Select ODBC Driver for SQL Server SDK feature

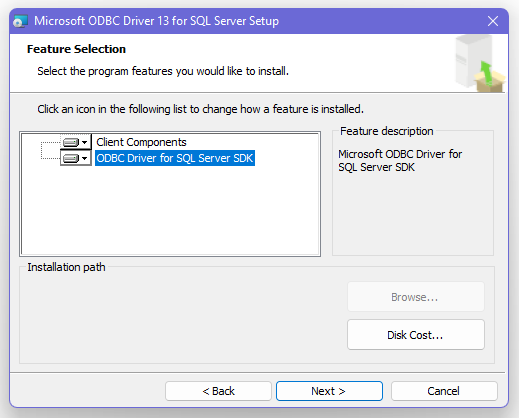[175, 158]
